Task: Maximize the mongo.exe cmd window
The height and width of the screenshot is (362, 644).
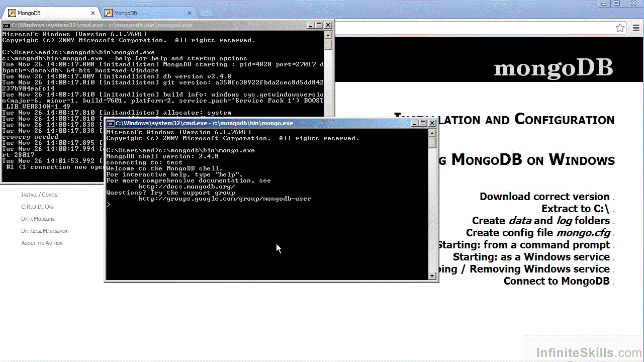Action: [x=423, y=123]
